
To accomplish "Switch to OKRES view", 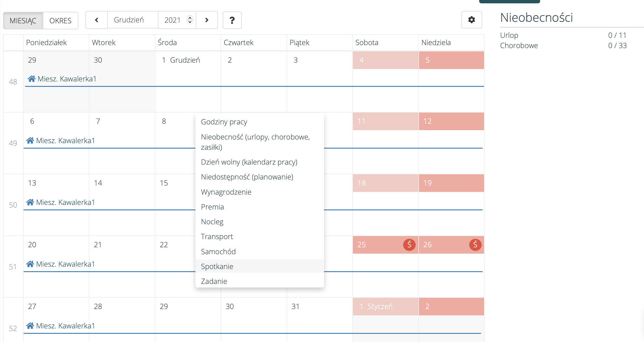I will [60, 21].
